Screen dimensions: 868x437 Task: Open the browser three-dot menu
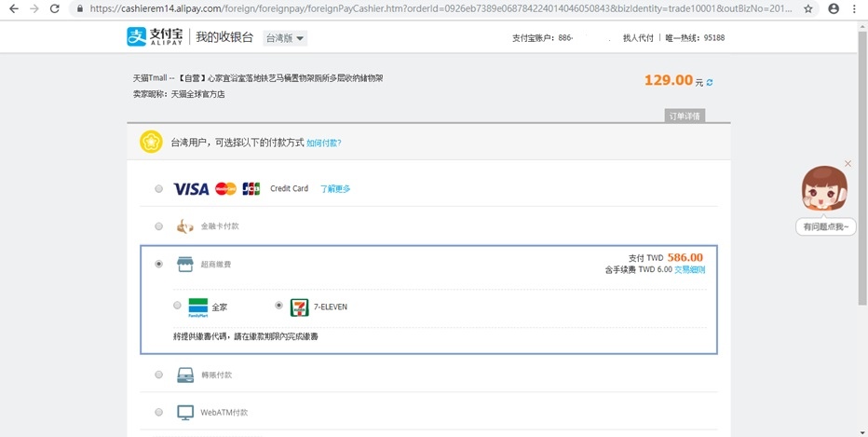[x=855, y=9]
